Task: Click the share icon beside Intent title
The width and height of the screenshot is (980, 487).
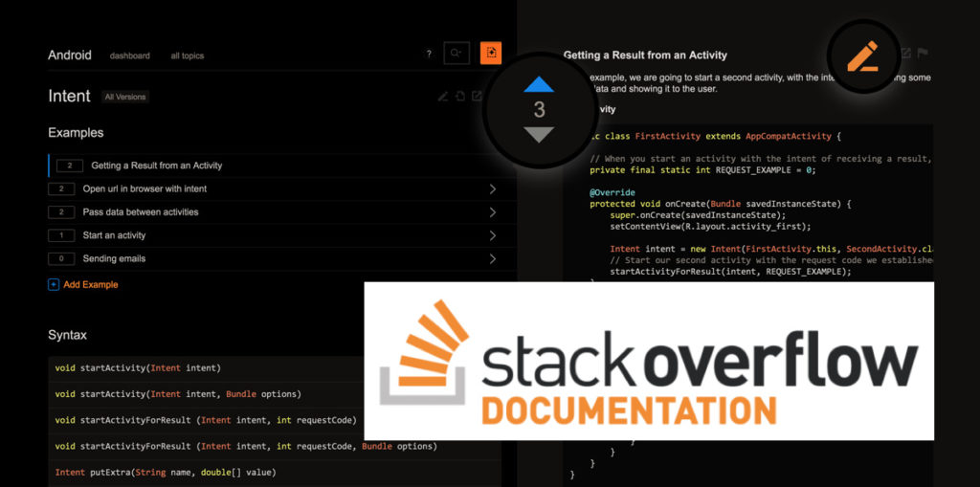Action: 477,97
